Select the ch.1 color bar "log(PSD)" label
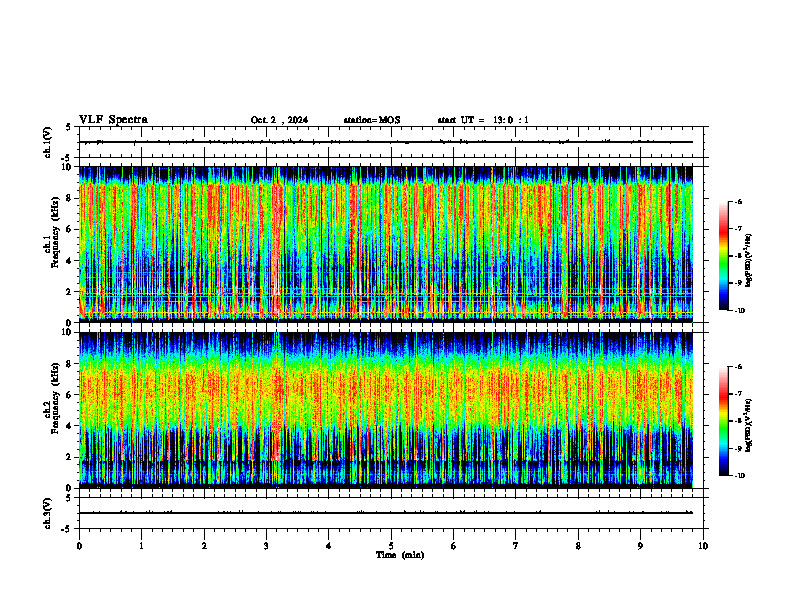The image size is (792, 612). (749, 261)
